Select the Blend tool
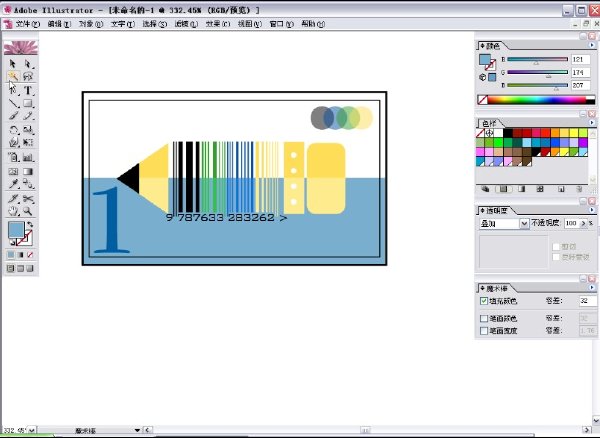This screenshot has width=600, height=438. (28, 184)
